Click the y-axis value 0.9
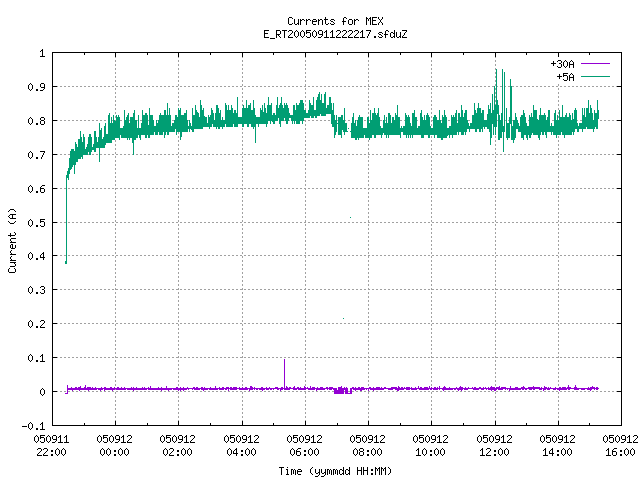Image resolution: width=640 pixels, height=480 pixels. [36, 87]
